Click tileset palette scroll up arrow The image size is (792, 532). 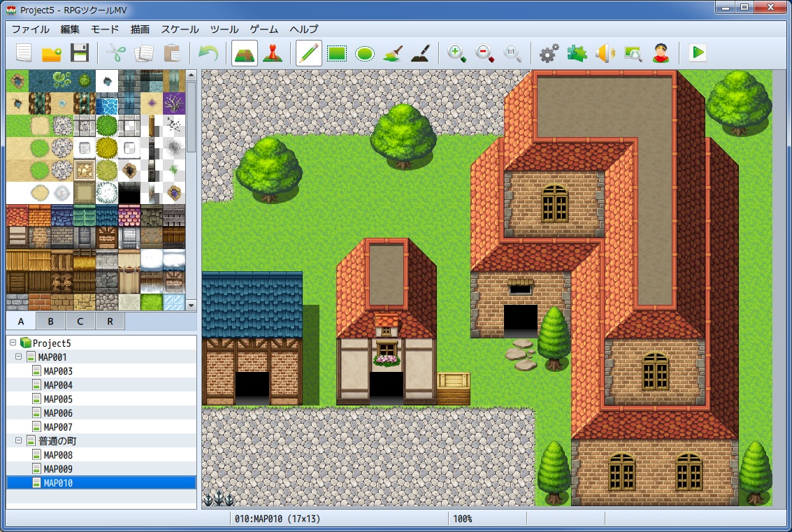coord(191,75)
